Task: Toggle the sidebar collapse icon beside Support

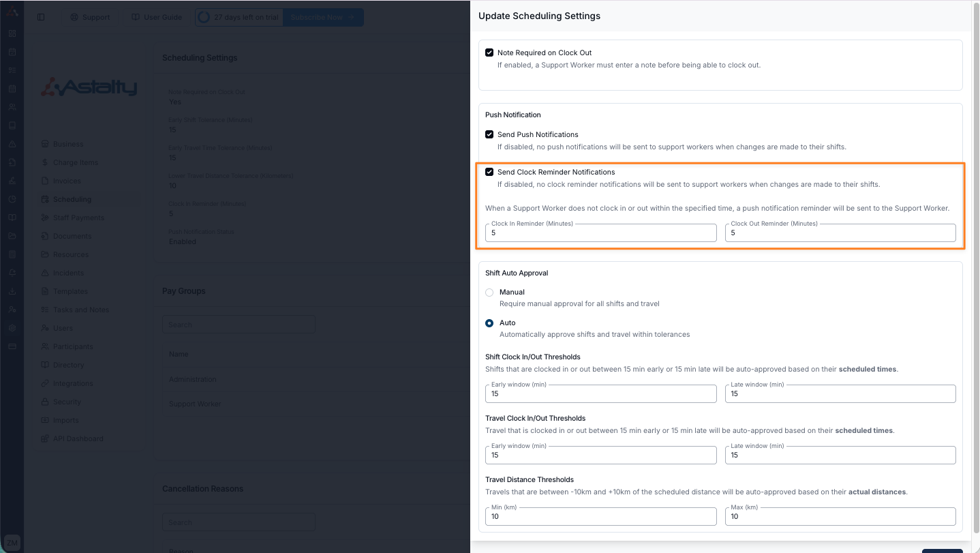Action: click(41, 17)
